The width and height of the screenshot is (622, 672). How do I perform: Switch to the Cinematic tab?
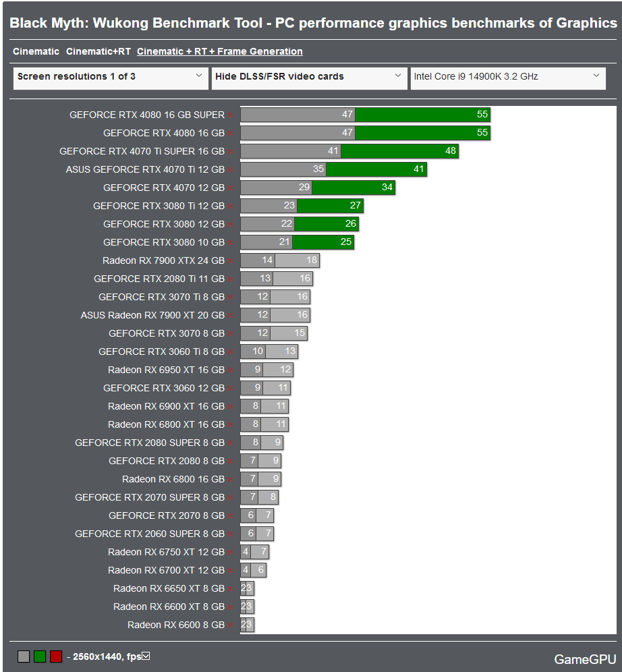[36, 51]
